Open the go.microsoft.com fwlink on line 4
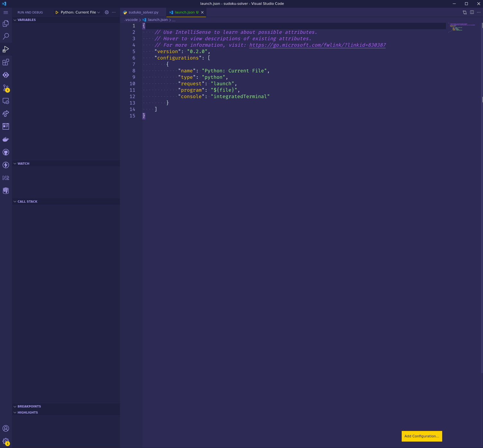483x448 pixels. coord(317,45)
